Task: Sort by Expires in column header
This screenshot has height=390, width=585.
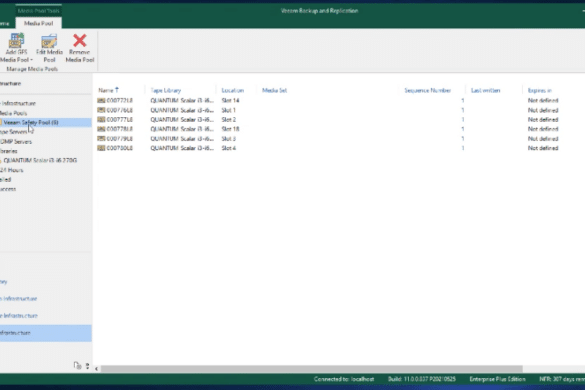Action: pos(539,90)
